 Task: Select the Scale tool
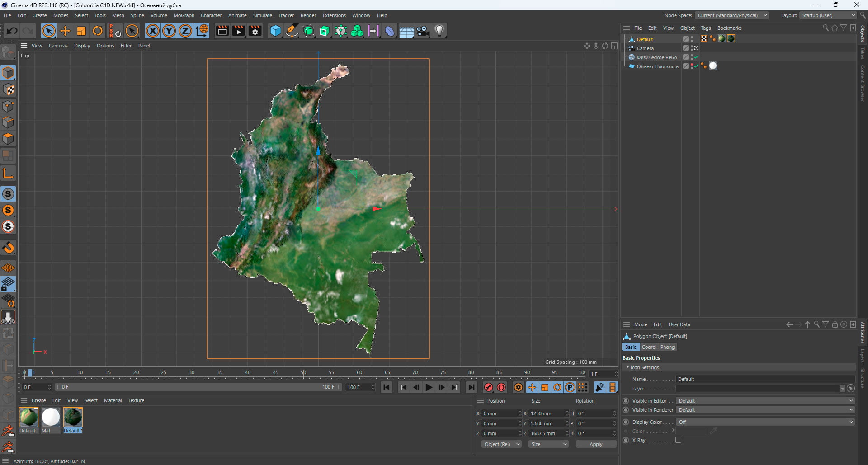click(81, 31)
